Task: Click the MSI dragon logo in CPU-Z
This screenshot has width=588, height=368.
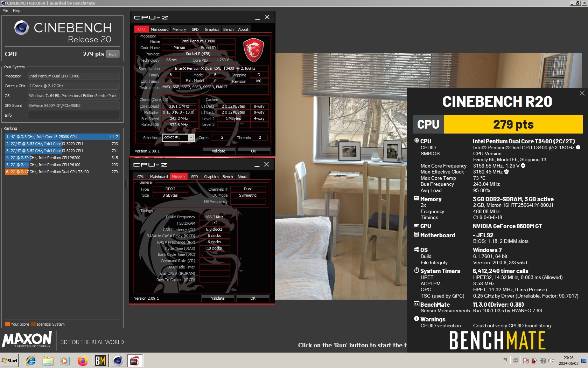Action: tap(253, 50)
